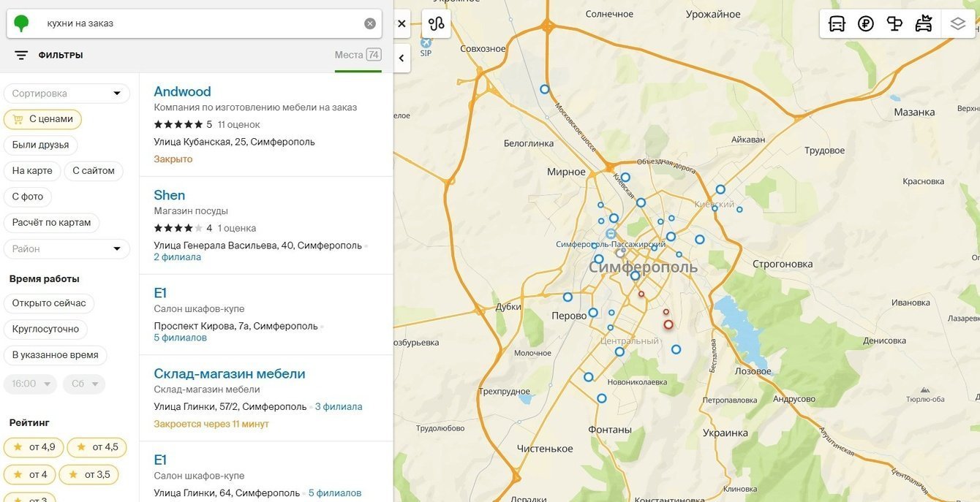Click the car with crown icon
Screen dimensions: 980x502
[924, 23]
